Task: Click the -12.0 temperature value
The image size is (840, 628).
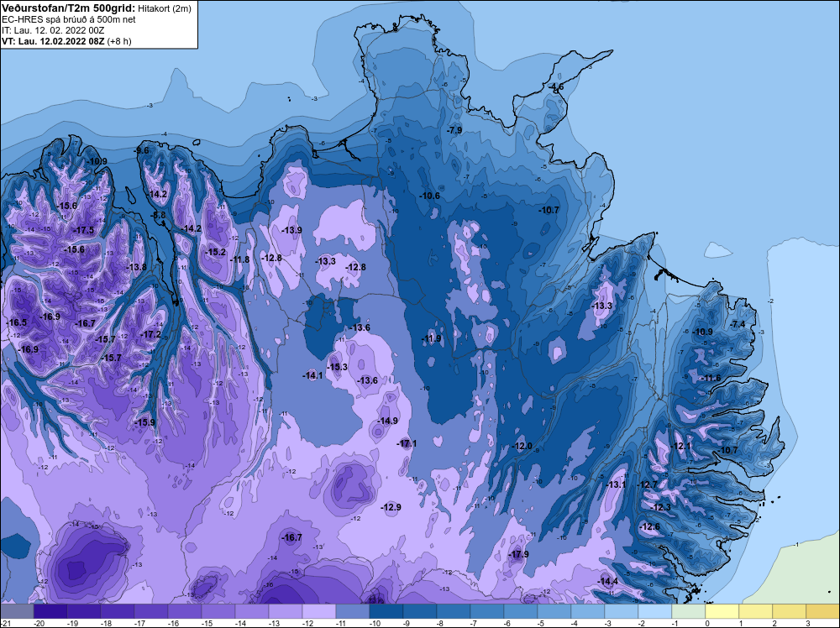Action: [x=522, y=447]
